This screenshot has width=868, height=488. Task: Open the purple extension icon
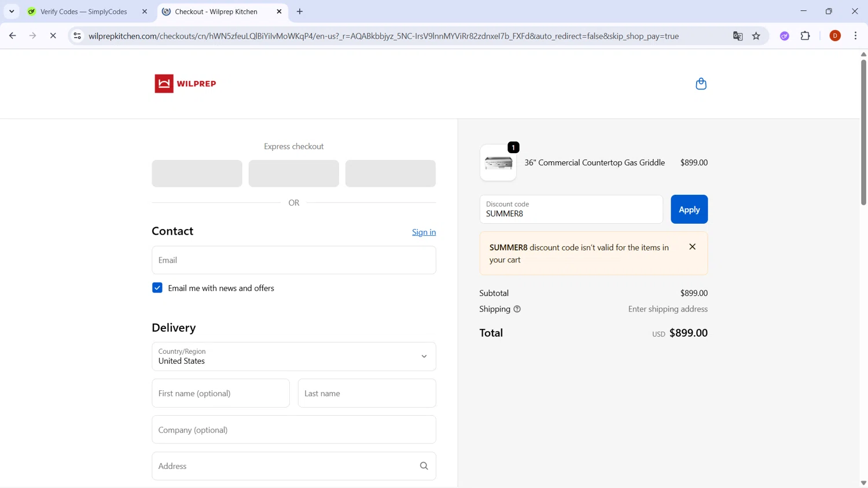point(785,36)
